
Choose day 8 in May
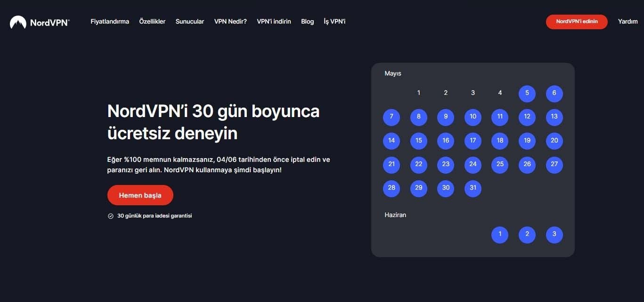[x=419, y=117]
